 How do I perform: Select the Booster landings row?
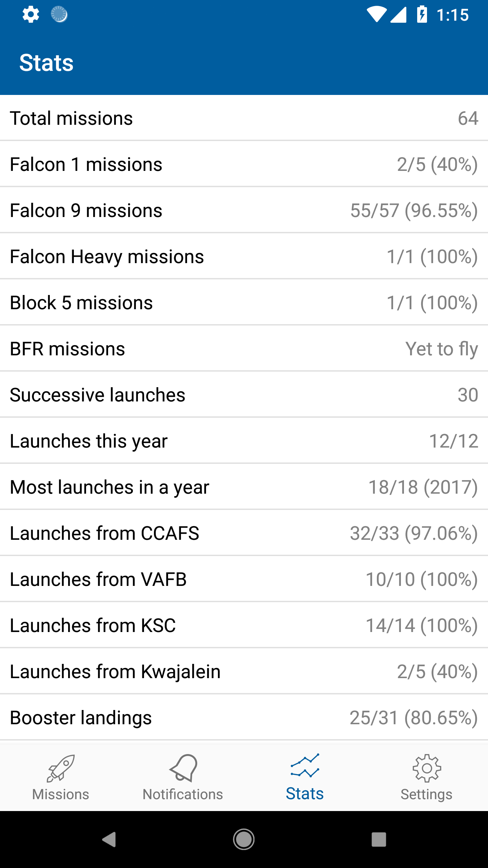[x=244, y=717]
